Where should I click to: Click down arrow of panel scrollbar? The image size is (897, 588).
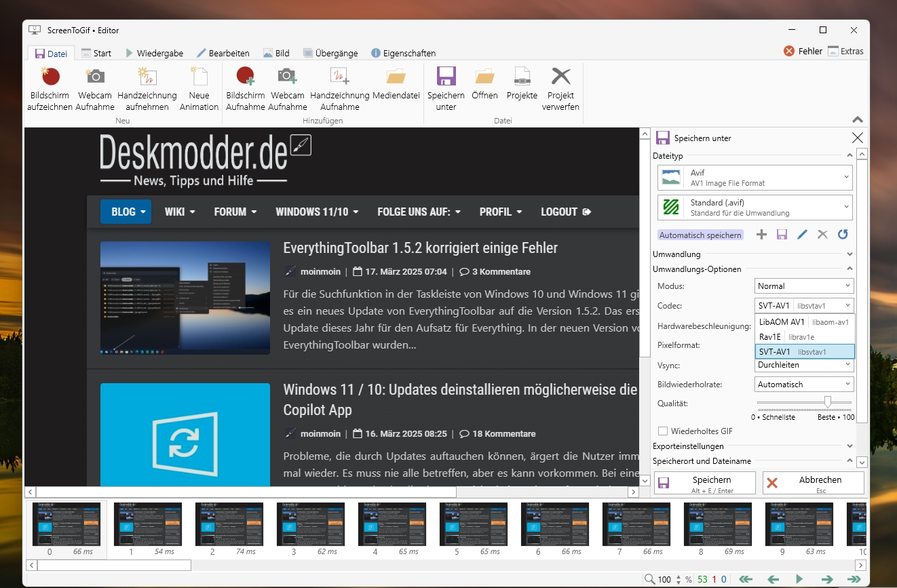(x=862, y=462)
